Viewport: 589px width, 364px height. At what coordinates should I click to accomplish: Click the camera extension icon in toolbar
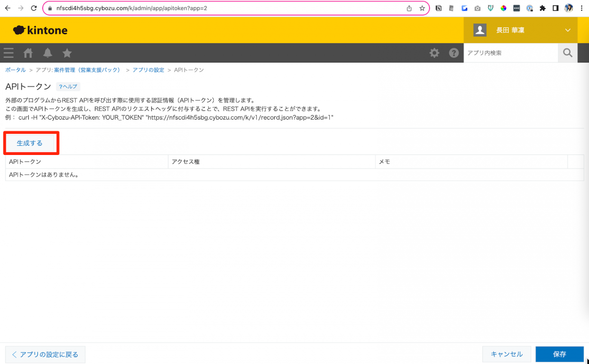click(x=477, y=8)
